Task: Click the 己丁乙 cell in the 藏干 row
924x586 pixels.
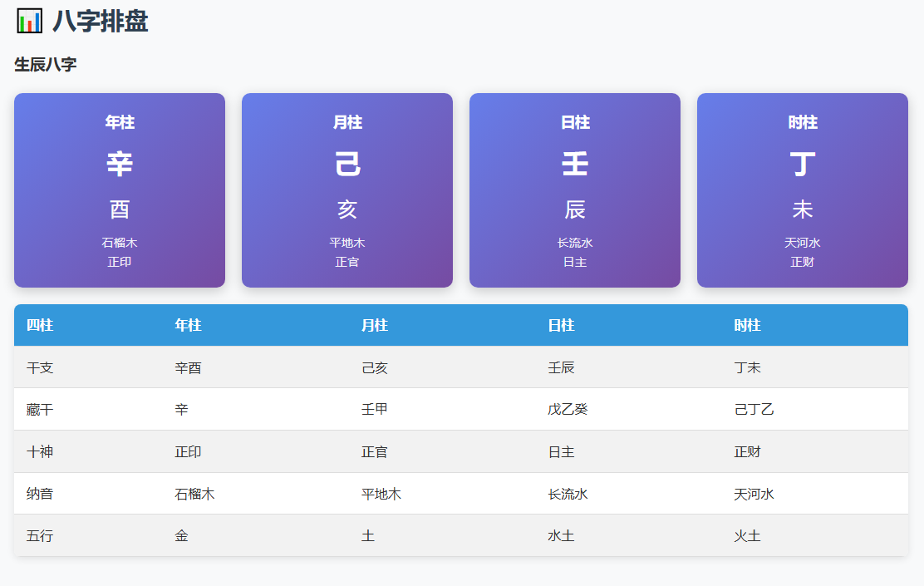Action: coord(754,410)
